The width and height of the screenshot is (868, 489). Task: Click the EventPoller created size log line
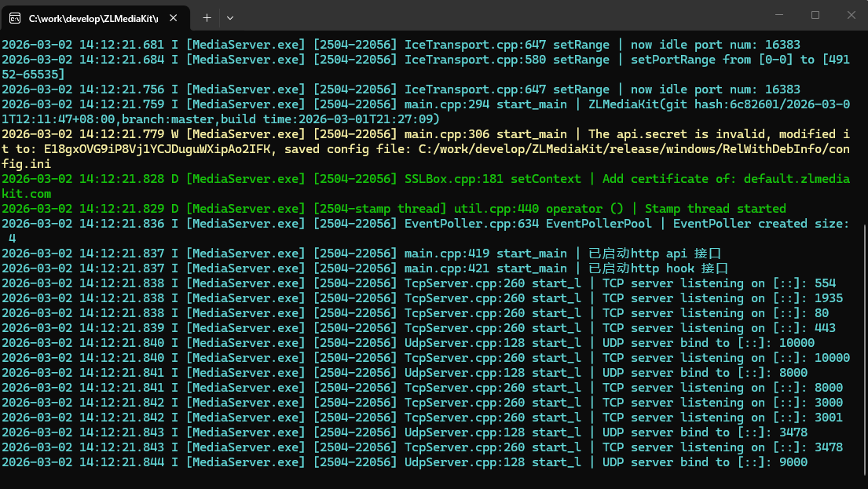[x=424, y=224]
